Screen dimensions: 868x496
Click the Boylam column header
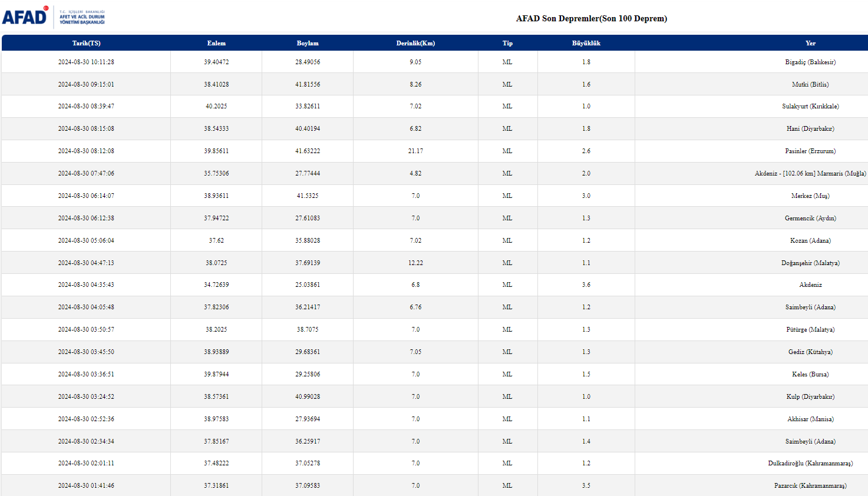tap(308, 43)
